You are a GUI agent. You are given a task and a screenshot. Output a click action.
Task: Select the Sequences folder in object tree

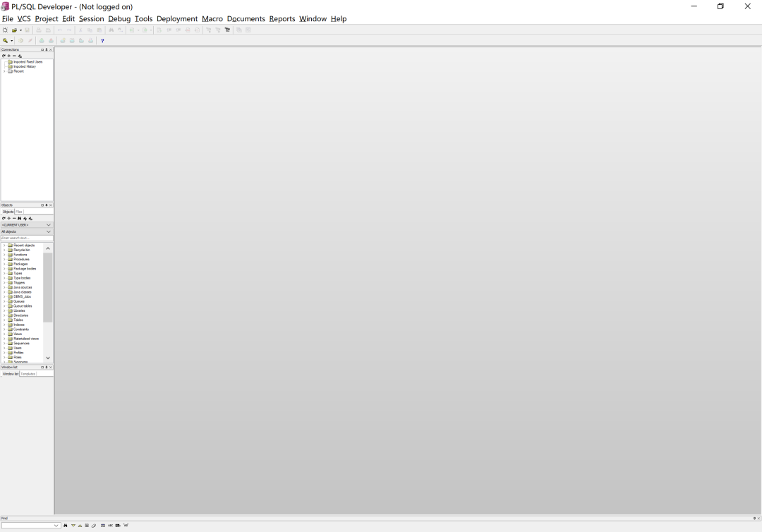[x=21, y=344]
